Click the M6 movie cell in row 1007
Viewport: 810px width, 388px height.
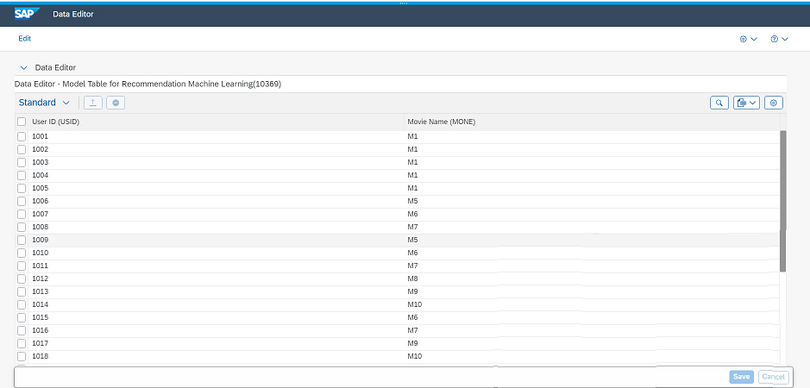pos(412,214)
